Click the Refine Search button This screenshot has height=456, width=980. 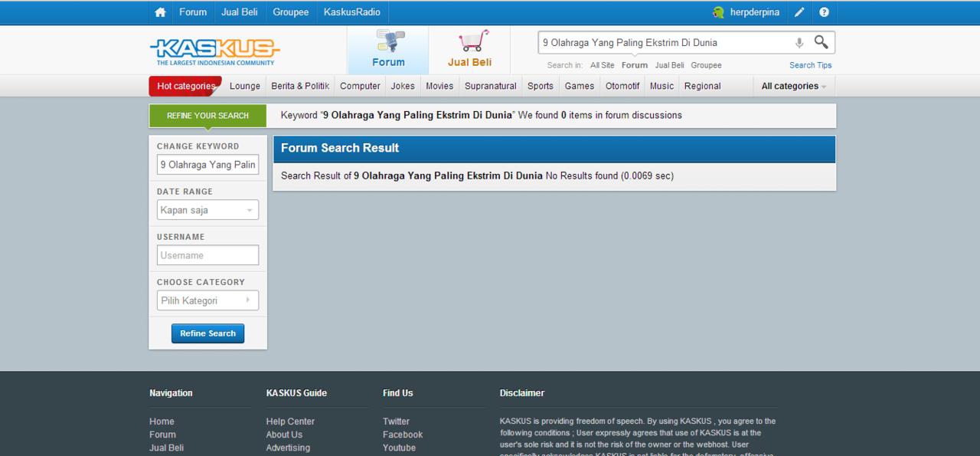tap(207, 333)
